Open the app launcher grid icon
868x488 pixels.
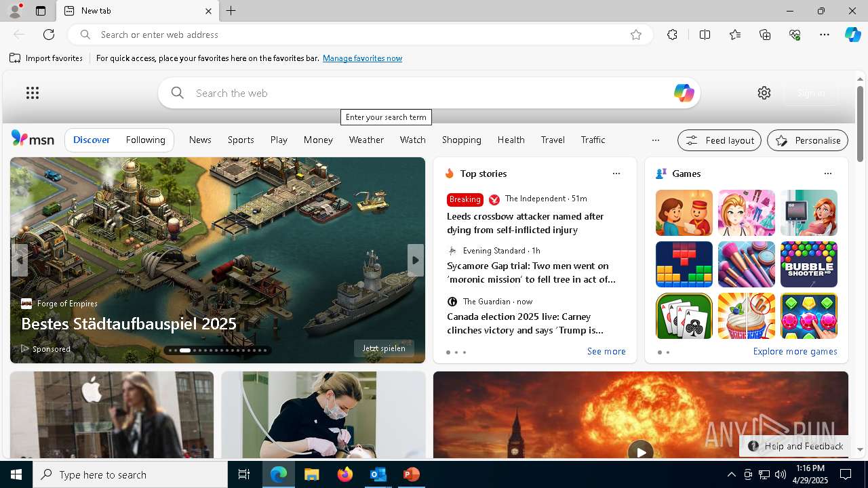[x=33, y=93]
